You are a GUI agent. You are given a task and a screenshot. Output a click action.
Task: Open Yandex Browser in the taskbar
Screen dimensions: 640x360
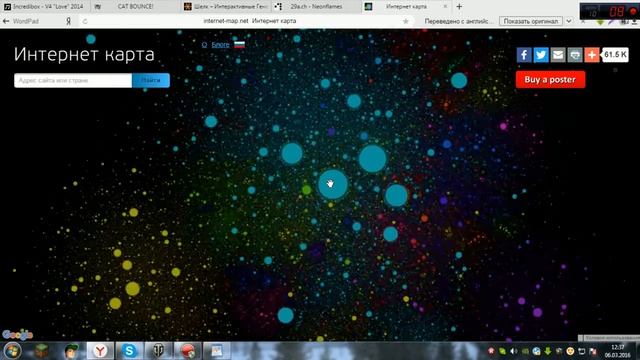100,351
